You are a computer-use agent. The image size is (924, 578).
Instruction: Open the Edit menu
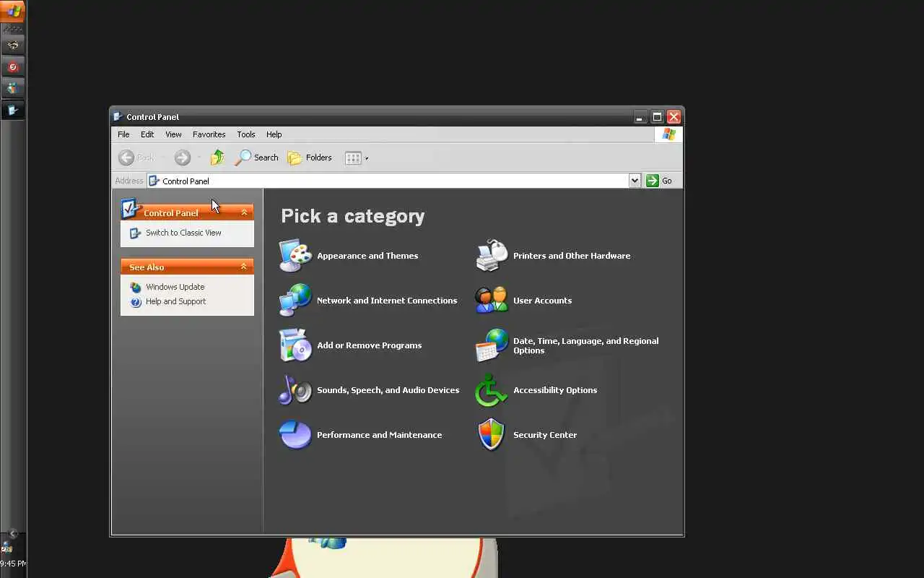pos(147,134)
